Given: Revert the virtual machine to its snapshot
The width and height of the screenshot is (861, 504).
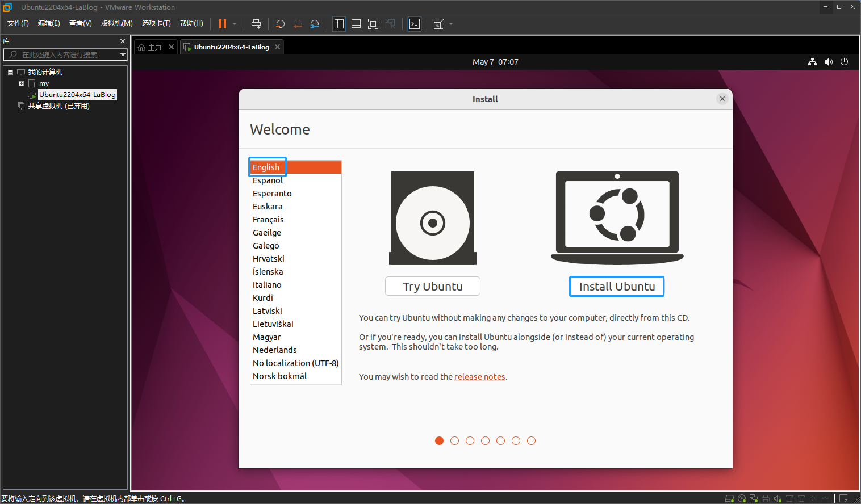Looking at the screenshot, I should click(297, 24).
